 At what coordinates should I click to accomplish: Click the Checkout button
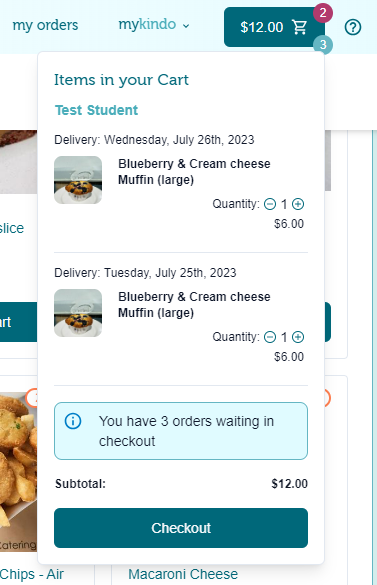181,528
